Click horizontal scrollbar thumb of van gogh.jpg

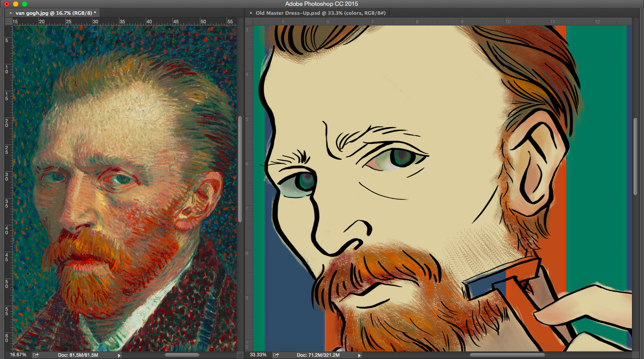[182, 355]
